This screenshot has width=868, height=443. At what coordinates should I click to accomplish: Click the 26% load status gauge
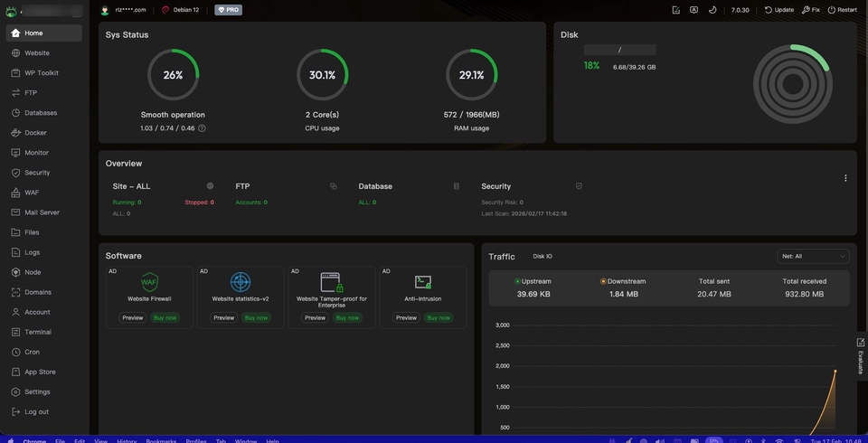pos(173,75)
